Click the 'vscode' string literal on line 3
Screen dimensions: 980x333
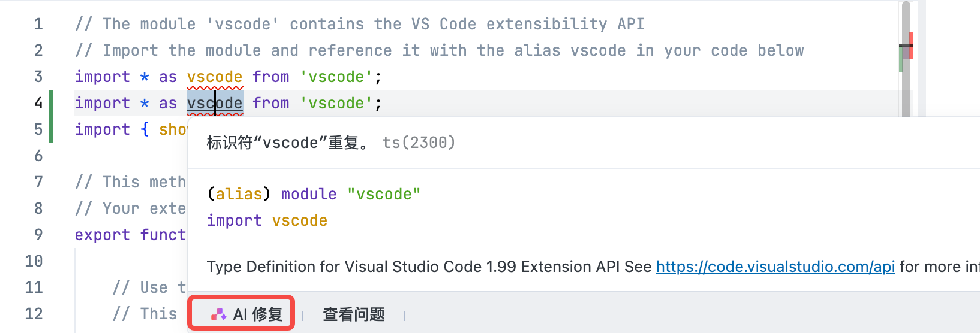pos(336,77)
